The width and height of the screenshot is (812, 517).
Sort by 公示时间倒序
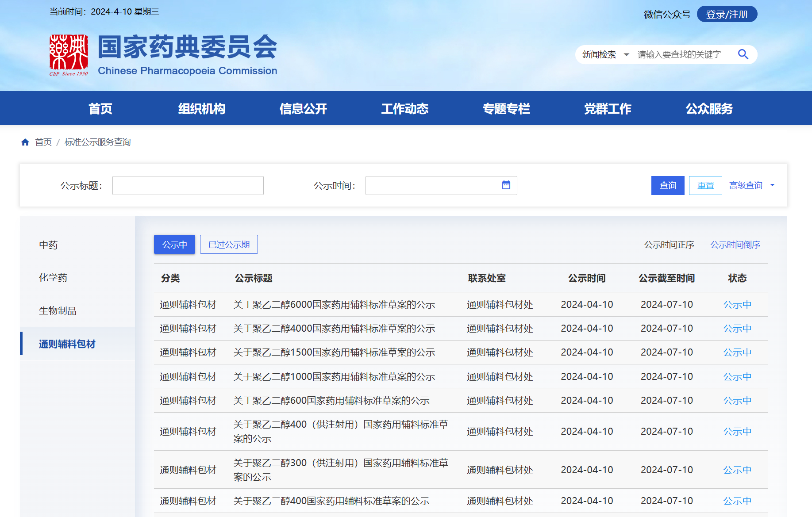[735, 245]
